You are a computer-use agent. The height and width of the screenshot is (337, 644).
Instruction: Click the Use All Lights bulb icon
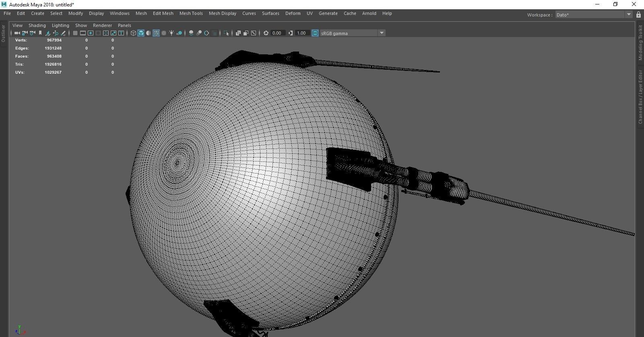[x=171, y=33]
